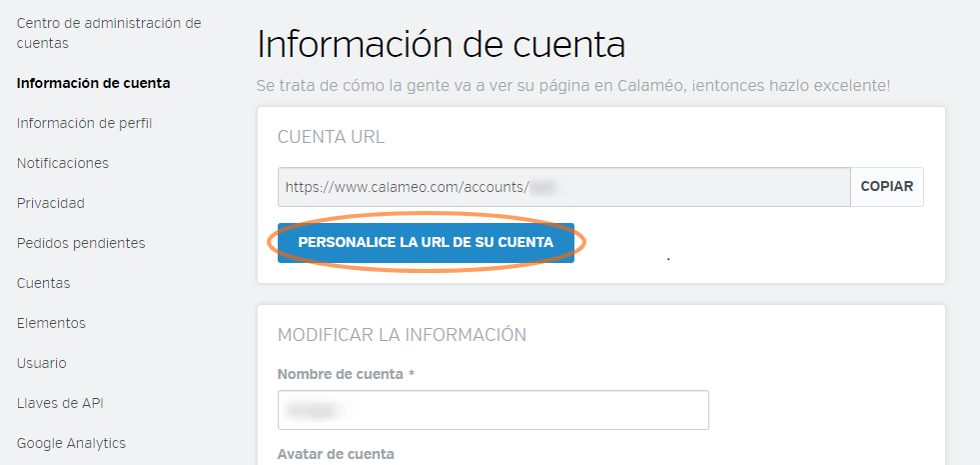Go to Información de perfil

tap(84, 123)
